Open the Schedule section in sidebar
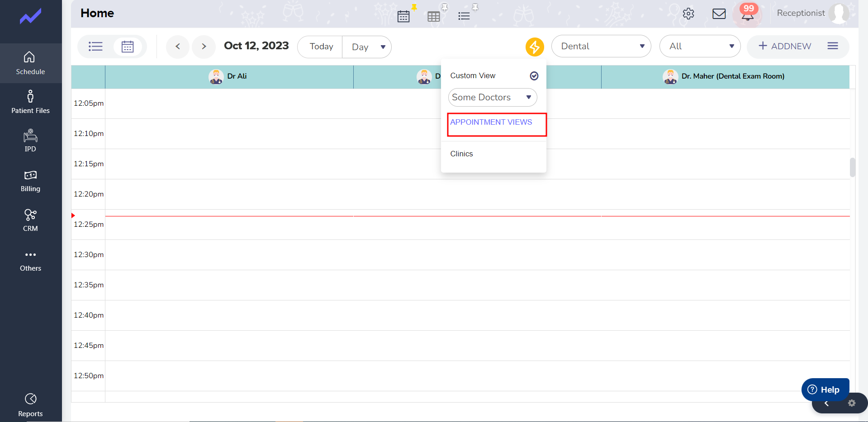Screen dimensions: 868x422 pyautogui.click(x=30, y=63)
